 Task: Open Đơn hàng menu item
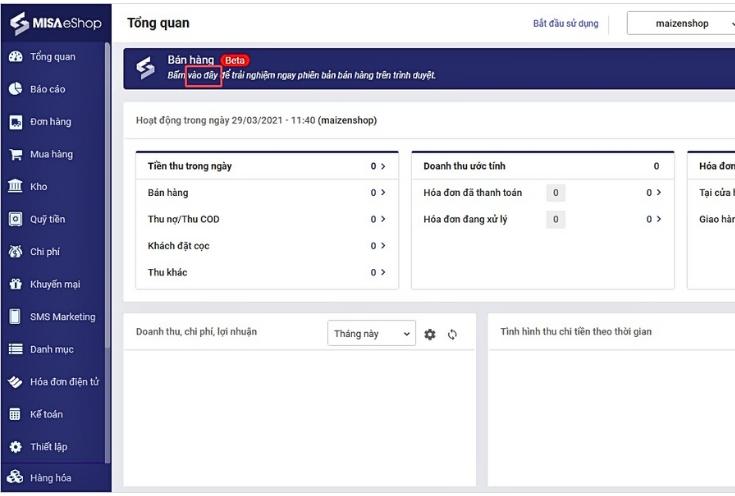pyautogui.click(x=50, y=122)
